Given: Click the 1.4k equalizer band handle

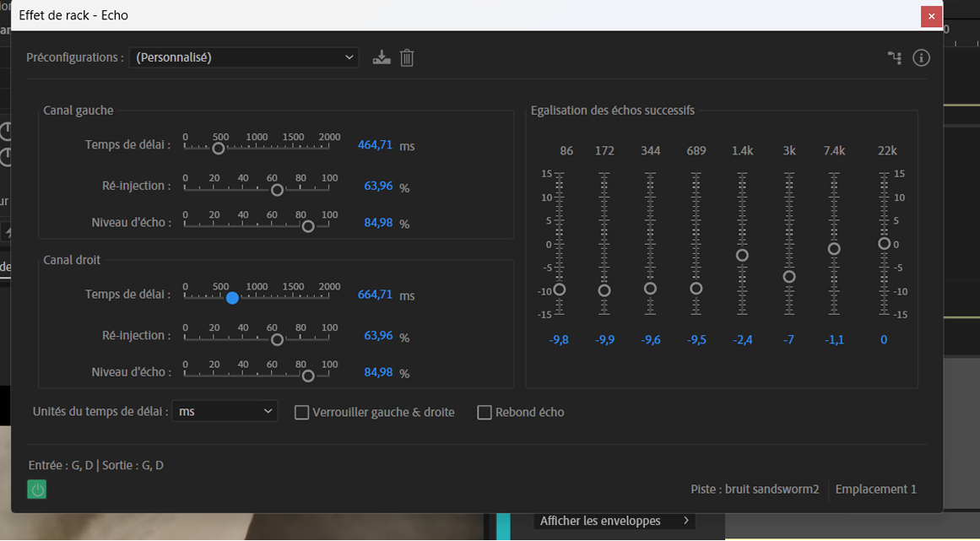Looking at the screenshot, I should point(742,256).
